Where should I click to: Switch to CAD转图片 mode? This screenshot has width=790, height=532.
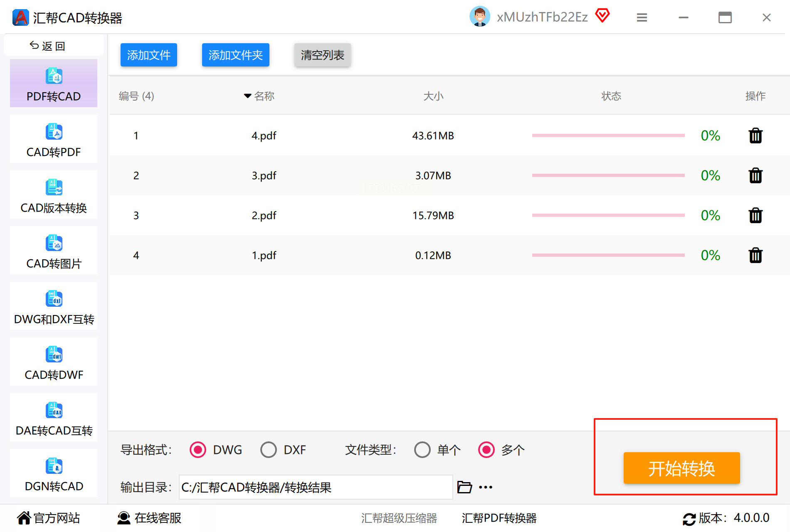(x=54, y=250)
